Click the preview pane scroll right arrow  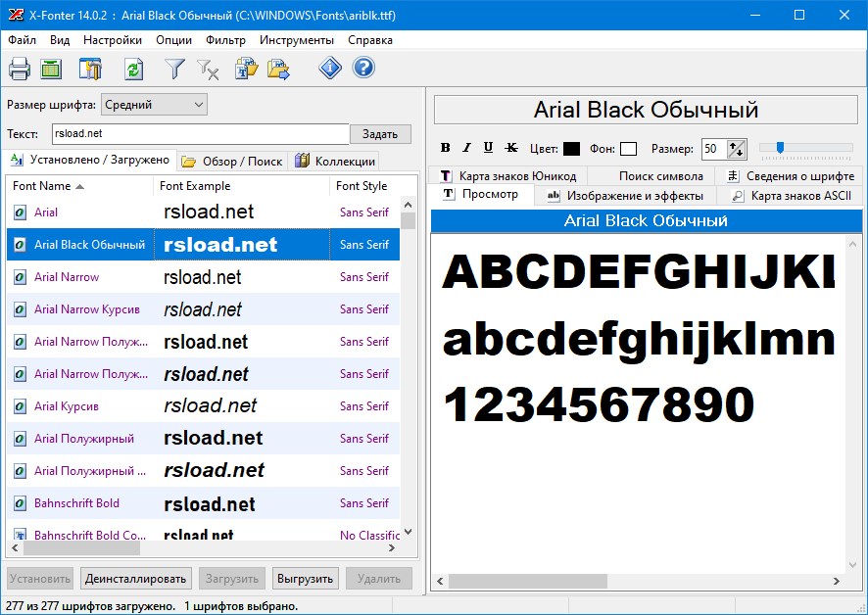coord(836,582)
